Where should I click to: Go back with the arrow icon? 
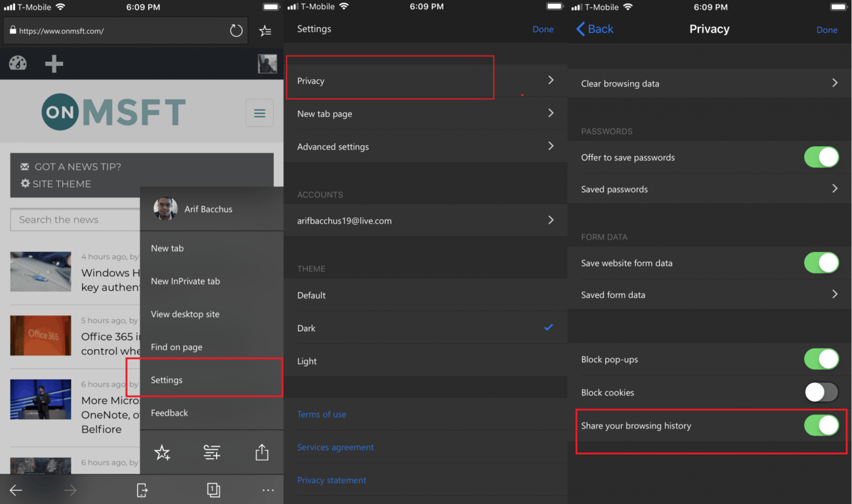[x=16, y=490]
